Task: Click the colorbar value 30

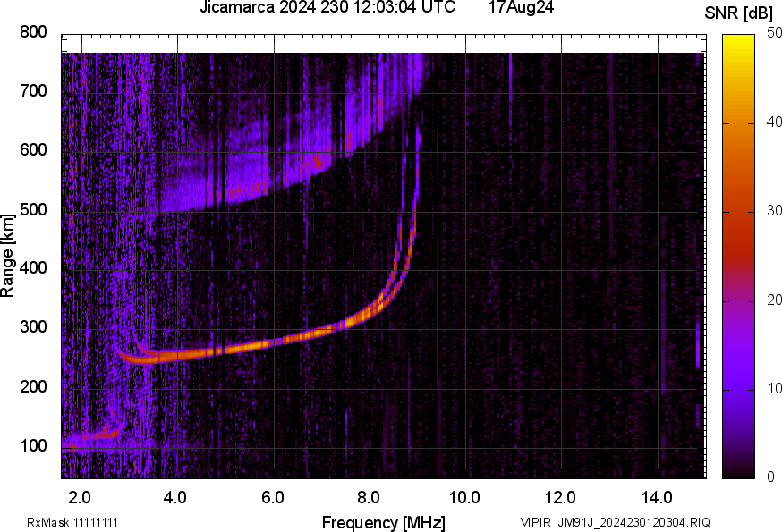Action: click(774, 210)
